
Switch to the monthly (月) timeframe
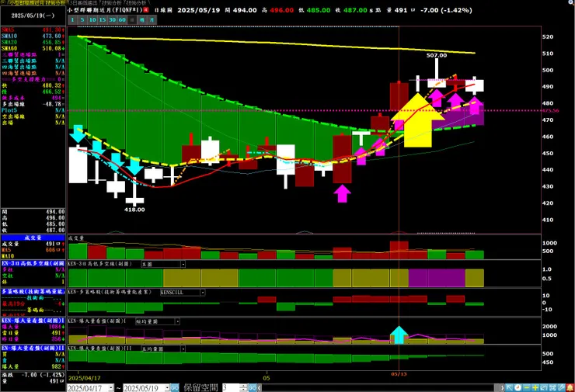coord(152,19)
